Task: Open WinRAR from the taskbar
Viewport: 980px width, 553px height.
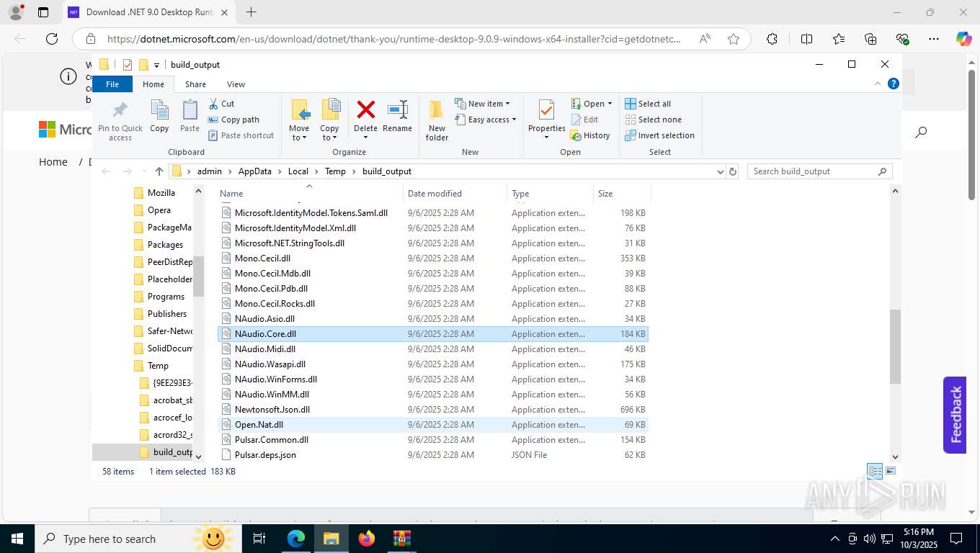Action: point(401,539)
